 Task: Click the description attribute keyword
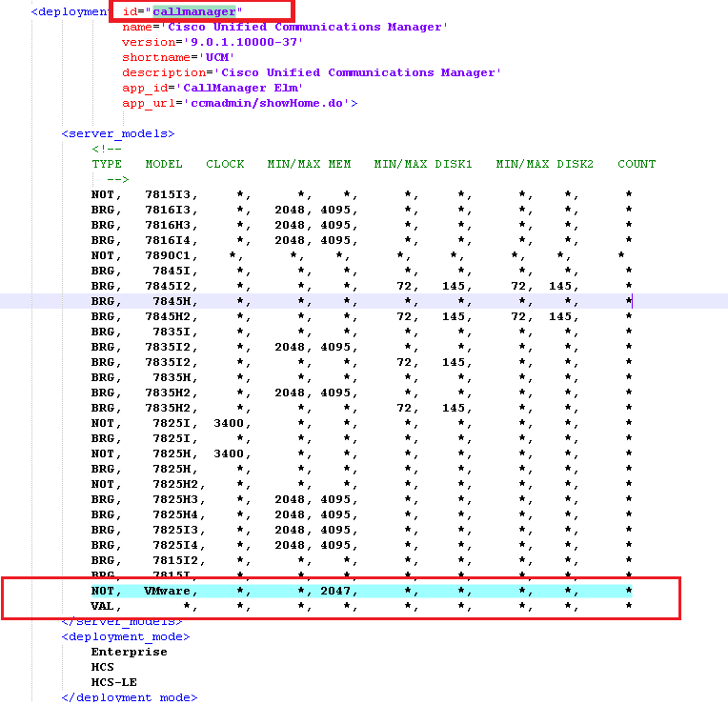pyautogui.click(x=164, y=72)
